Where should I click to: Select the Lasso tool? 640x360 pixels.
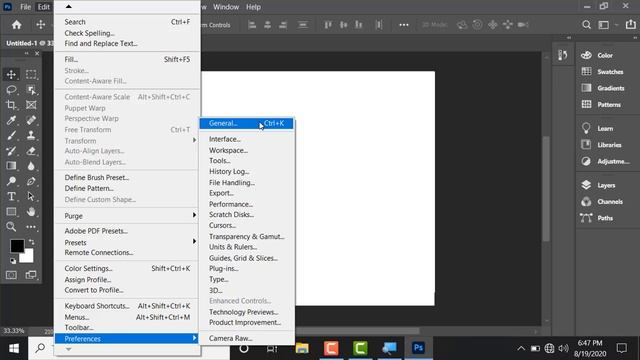point(11,90)
